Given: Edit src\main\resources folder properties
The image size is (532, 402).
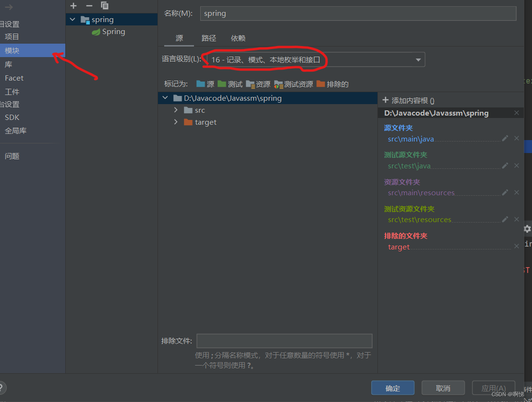Looking at the screenshot, I should (505, 192).
